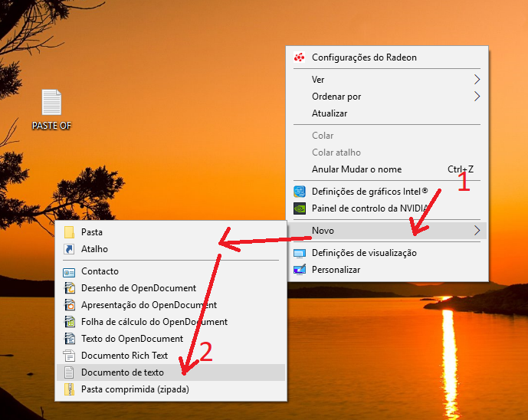Open Configurações do Radeon menu entry
Image resolution: width=528 pixels, height=420 pixels.
point(387,57)
